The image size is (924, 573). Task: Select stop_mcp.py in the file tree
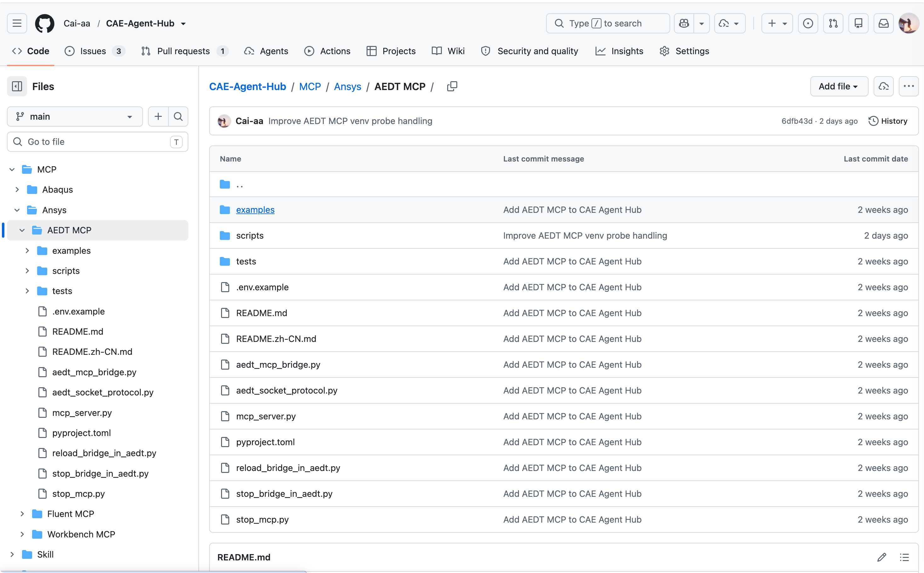[78, 494]
